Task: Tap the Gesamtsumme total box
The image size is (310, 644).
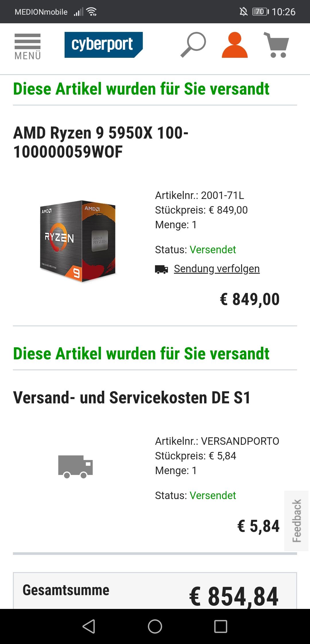Action: (155, 591)
